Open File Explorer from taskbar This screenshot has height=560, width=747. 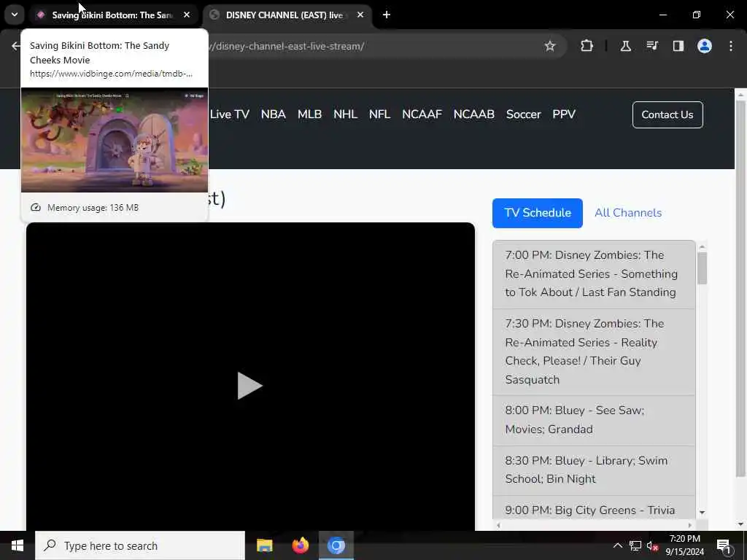[x=264, y=545]
